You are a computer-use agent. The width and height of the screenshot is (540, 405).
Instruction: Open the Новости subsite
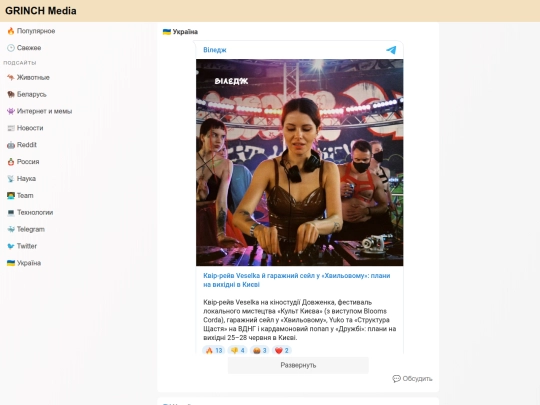pyautogui.click(x=30, y=128)
